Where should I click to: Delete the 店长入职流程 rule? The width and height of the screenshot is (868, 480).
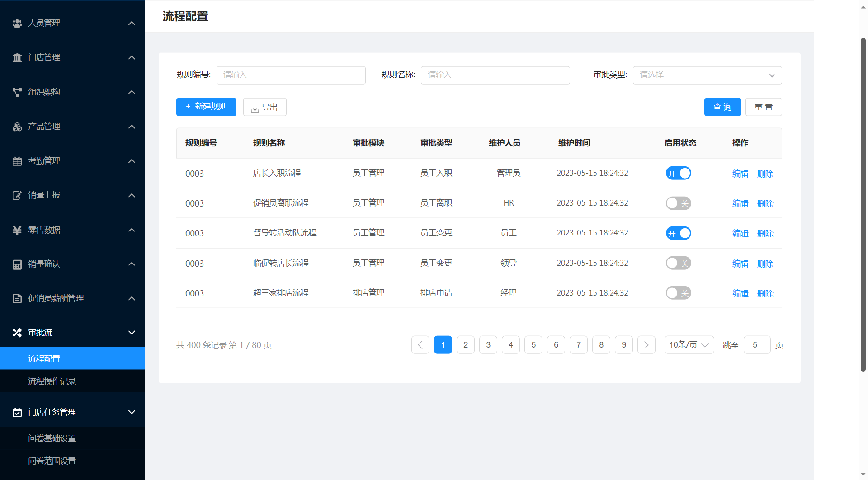click(765, 174)
